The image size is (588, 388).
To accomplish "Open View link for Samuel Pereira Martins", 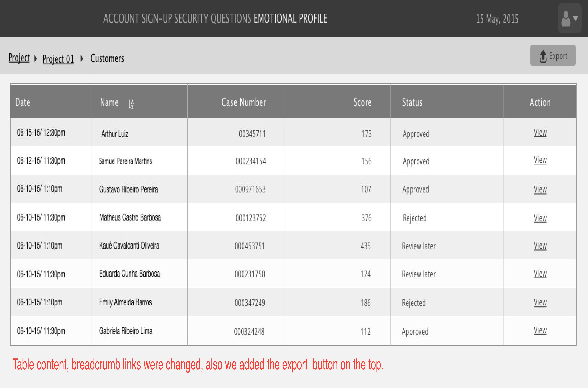I will (540, 160).
